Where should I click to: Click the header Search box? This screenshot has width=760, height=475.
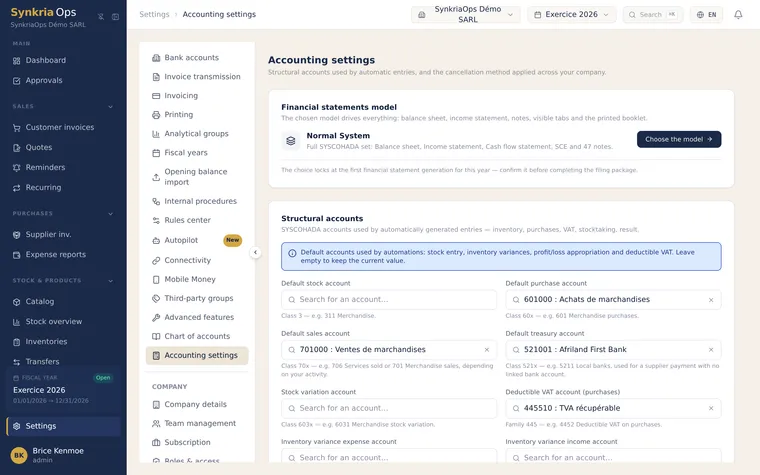(652, 15)
